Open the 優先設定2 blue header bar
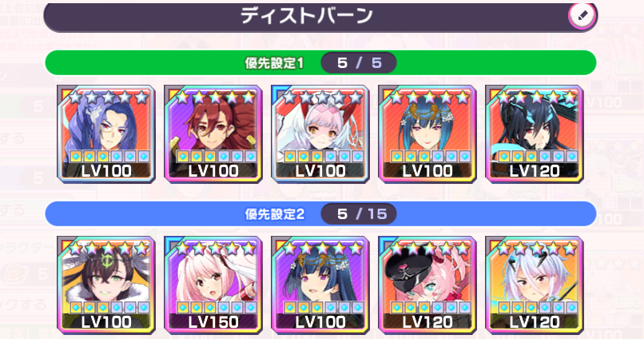This screenshot has height=339, width=644. [320, 213]
